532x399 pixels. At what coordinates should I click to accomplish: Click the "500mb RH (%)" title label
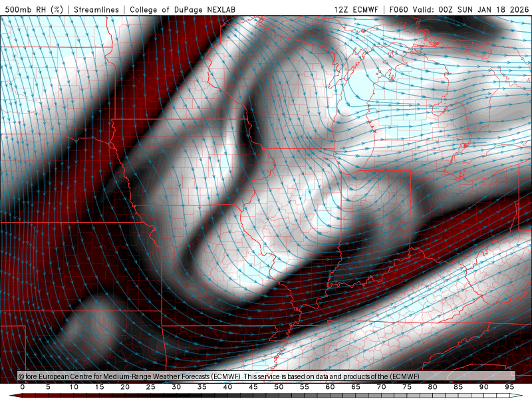tap(34, 9)
